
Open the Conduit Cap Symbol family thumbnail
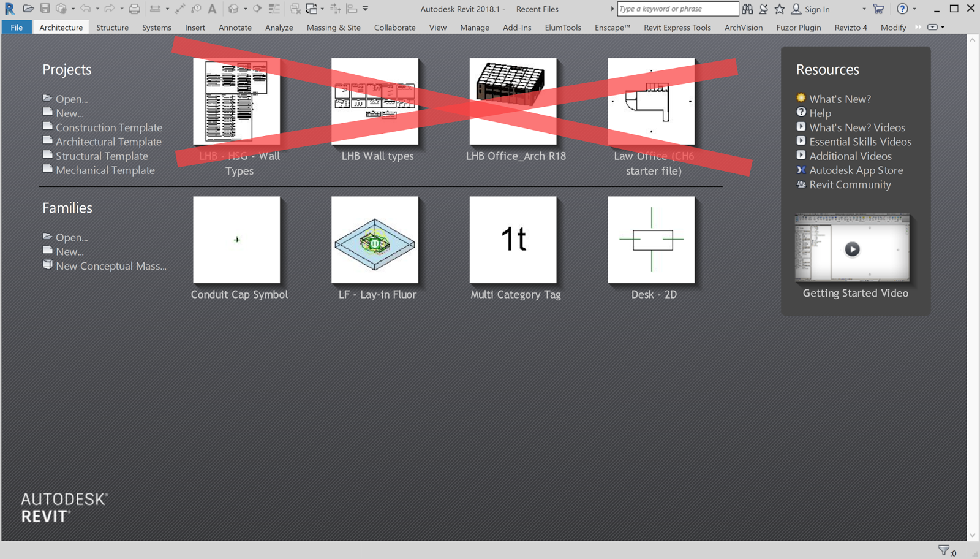[236, 240]
